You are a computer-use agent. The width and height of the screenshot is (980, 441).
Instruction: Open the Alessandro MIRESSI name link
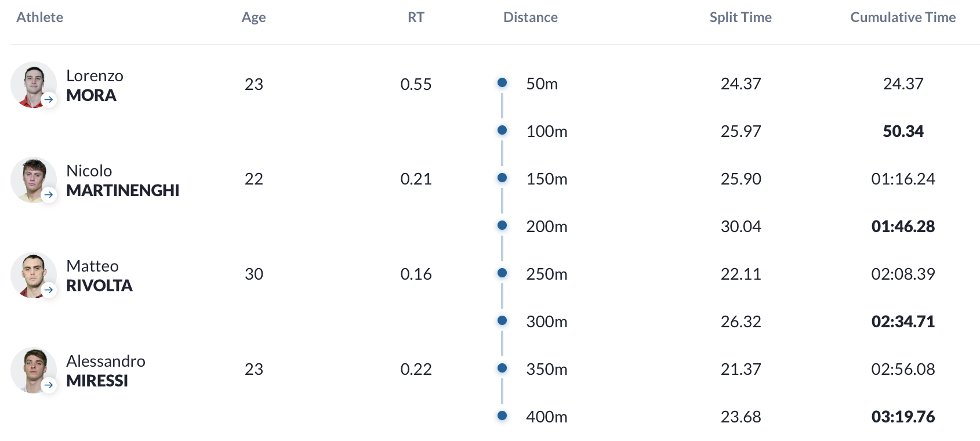[106, 371]
